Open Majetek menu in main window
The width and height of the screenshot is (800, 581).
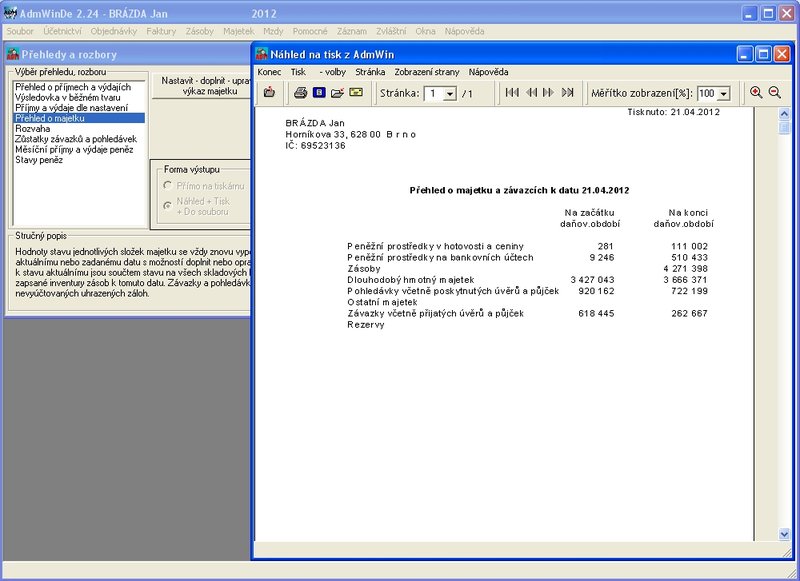(238, 31)
